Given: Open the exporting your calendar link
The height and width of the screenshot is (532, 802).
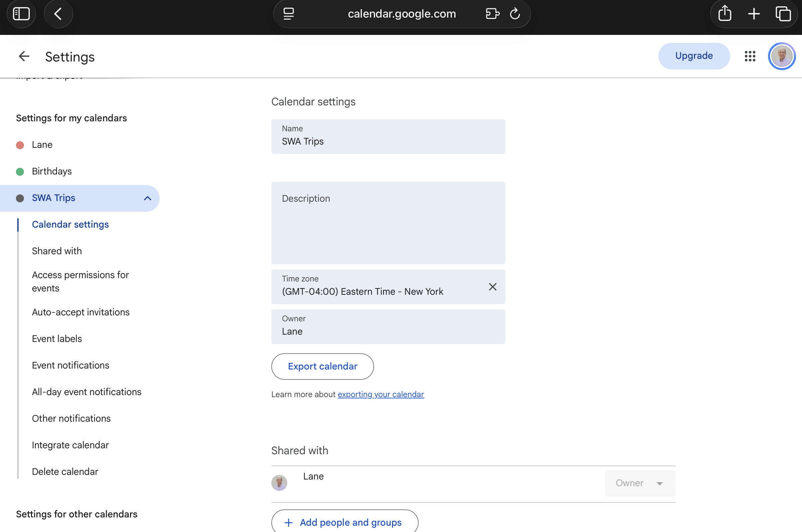Looking at the screenshot, I should 380,394.
